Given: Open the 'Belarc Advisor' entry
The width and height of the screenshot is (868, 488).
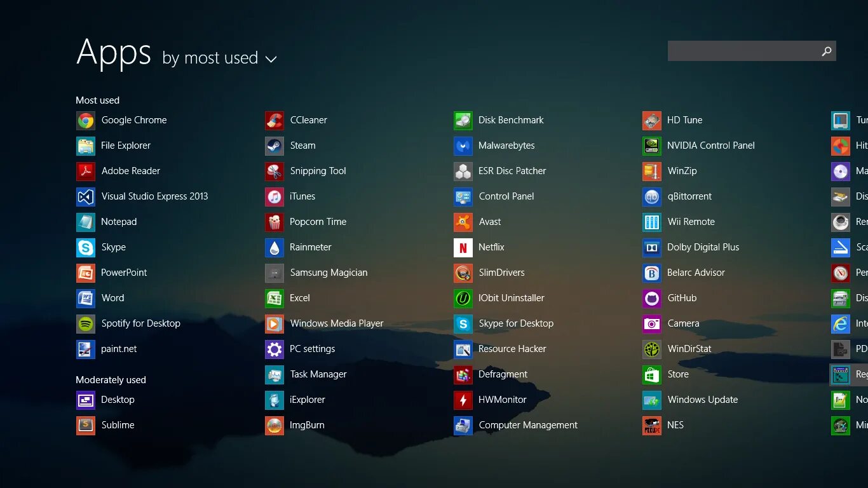Looking at the screenshot, I should click(684, 273).
